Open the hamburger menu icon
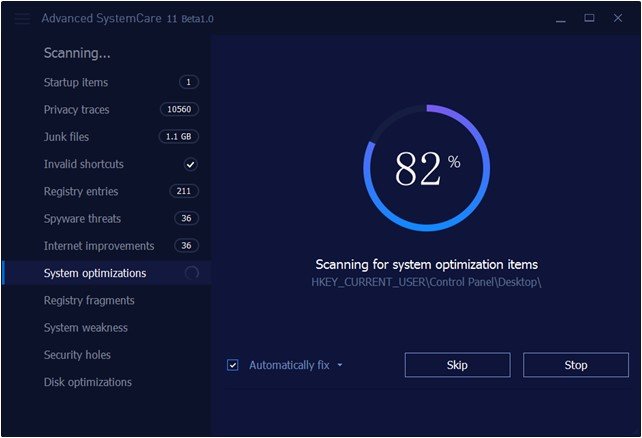 [22, 19]
